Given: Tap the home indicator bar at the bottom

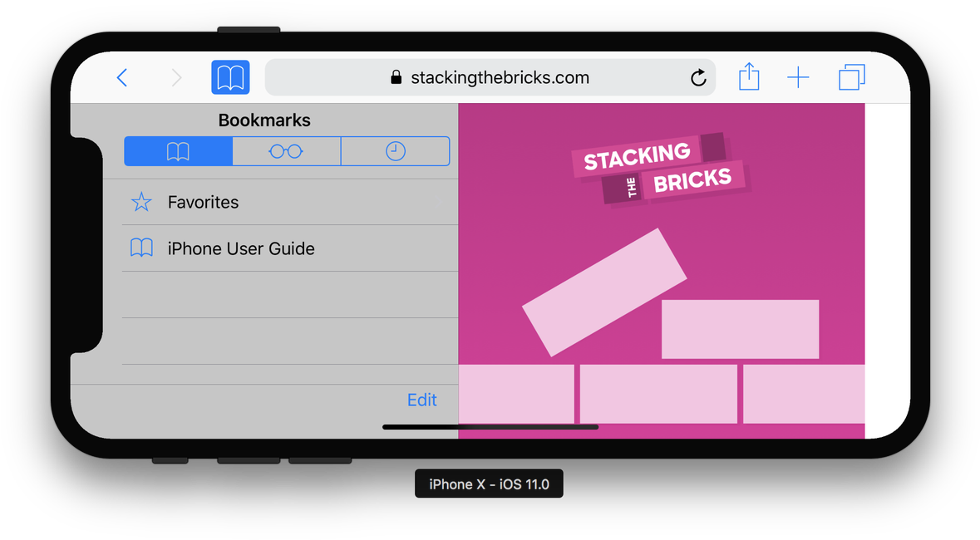Looking at the screenshot, I should point(490,427).
